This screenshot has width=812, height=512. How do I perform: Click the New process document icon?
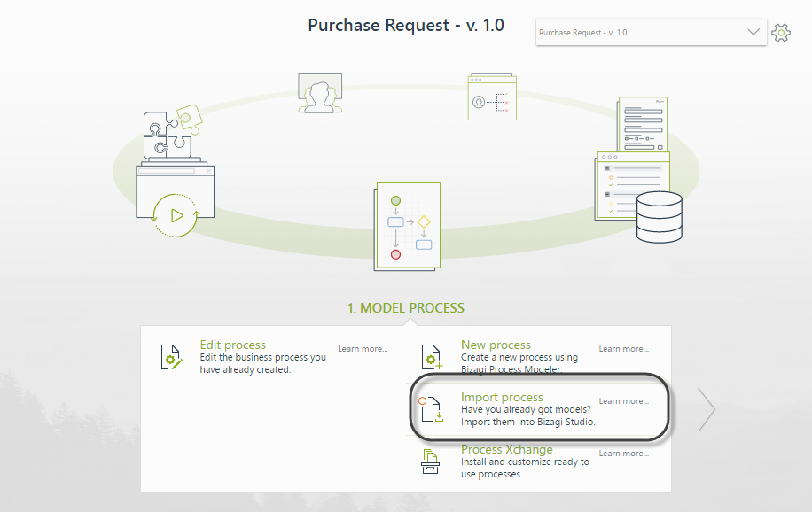tap(432, 357)
